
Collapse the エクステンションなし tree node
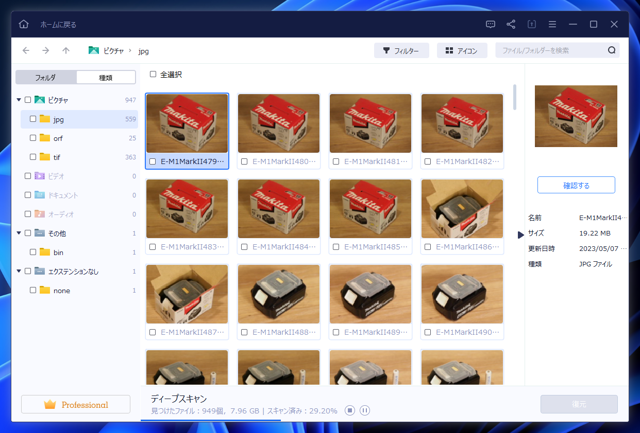(x=19, y=271)
